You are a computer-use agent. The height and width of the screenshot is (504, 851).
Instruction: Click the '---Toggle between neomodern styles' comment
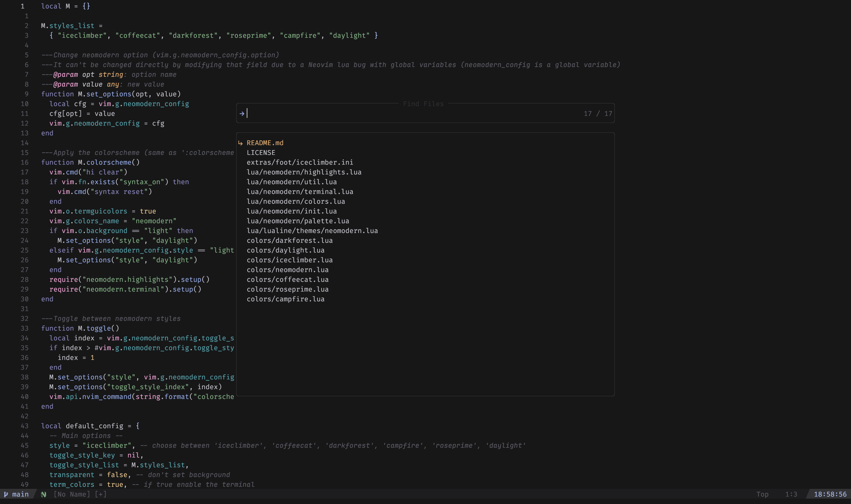[x=111, y=319]
